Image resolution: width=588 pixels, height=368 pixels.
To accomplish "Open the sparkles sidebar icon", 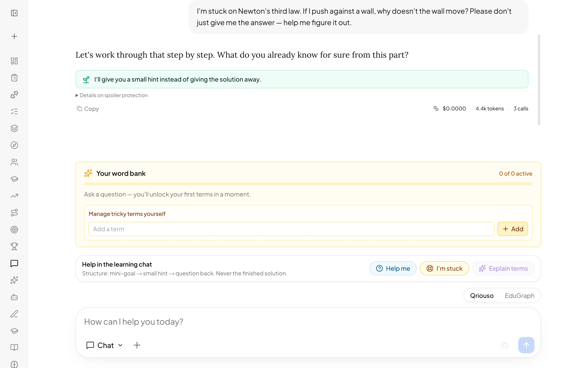I will click(14, 280).
